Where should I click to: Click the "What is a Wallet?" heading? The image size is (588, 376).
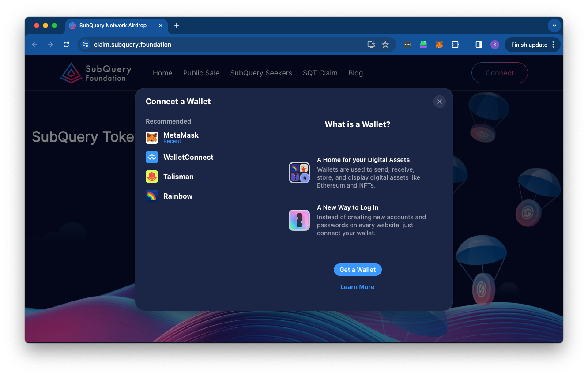click(358, 124)
